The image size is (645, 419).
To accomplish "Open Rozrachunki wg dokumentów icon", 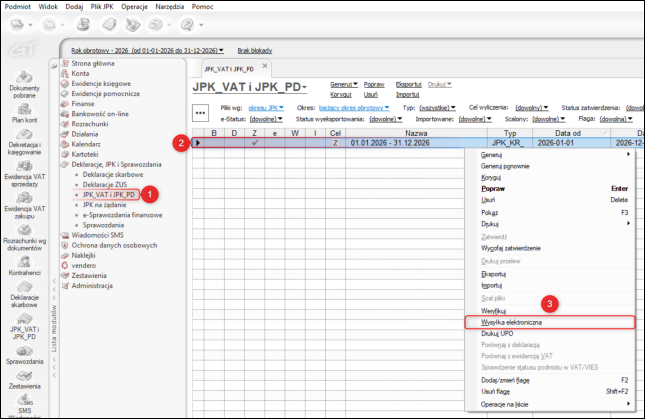I will 24,230.
